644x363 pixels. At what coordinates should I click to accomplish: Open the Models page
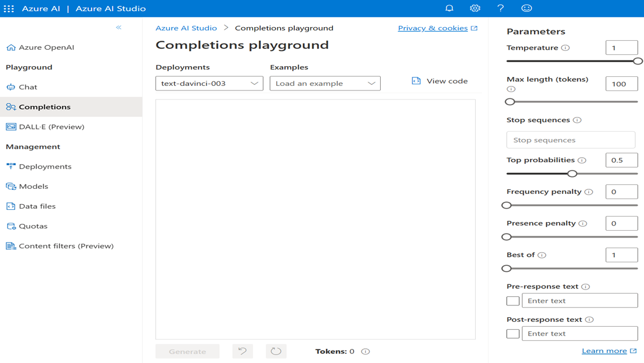[x=27, y=186]
